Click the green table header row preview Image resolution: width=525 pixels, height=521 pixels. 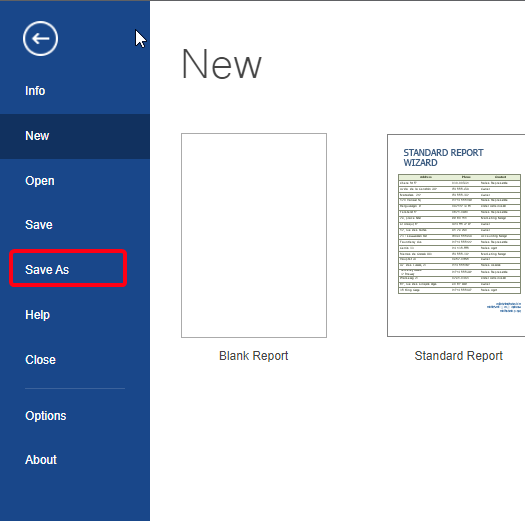click(x=459, y=177)
